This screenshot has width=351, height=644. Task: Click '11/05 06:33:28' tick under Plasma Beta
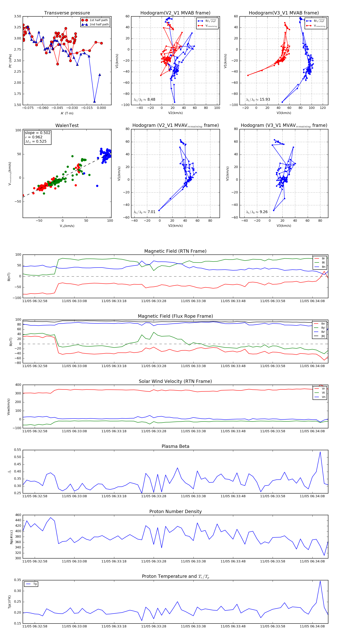click(x=154, y=496)
